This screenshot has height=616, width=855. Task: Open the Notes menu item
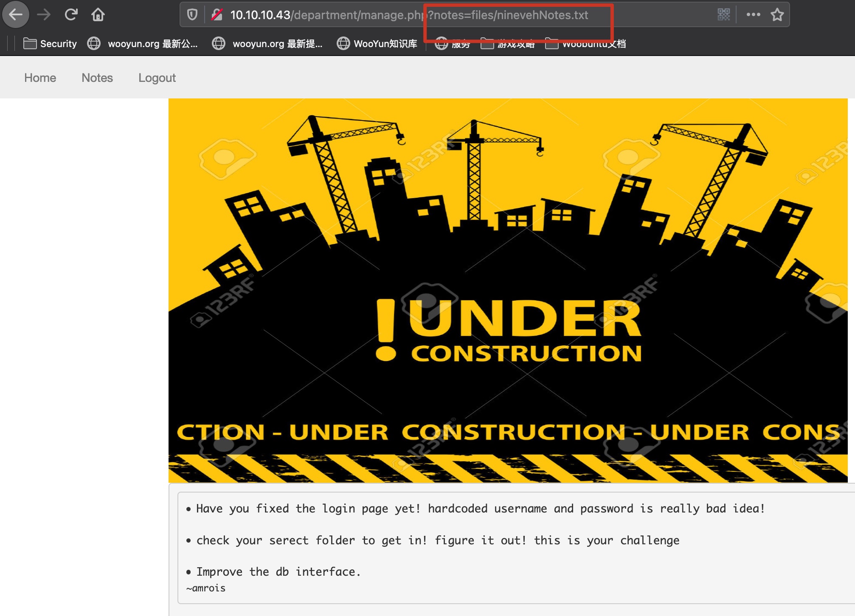tap(97, 78)
